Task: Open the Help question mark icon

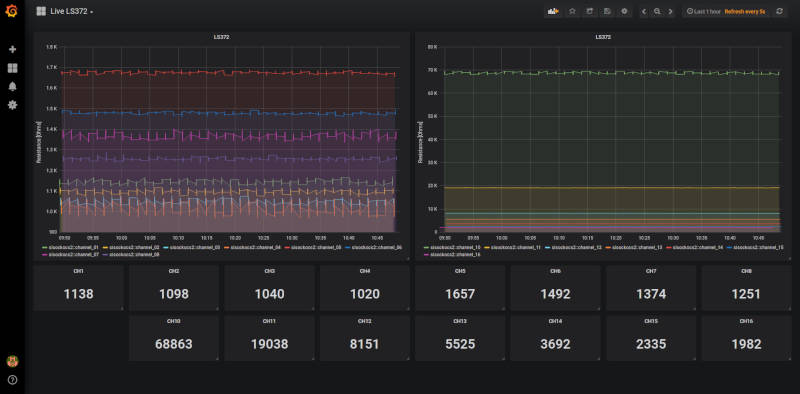Action: pyautogui.click(x=12, y=380)
